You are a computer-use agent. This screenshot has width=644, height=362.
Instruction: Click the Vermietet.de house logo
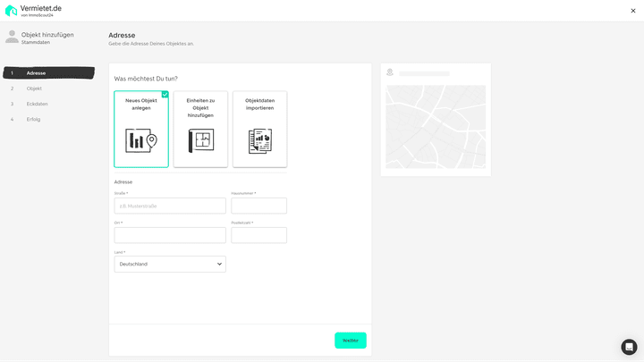click(x=11, y=11)
